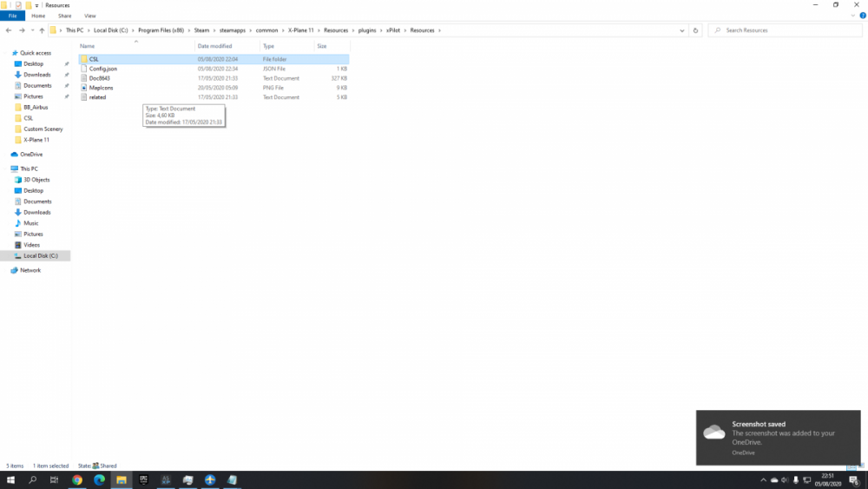Image resolution: width=868 pixels, height=489 pixels.
Task: Refresh the current folder view
Action: pyautogui.click(x=695, y=30)
